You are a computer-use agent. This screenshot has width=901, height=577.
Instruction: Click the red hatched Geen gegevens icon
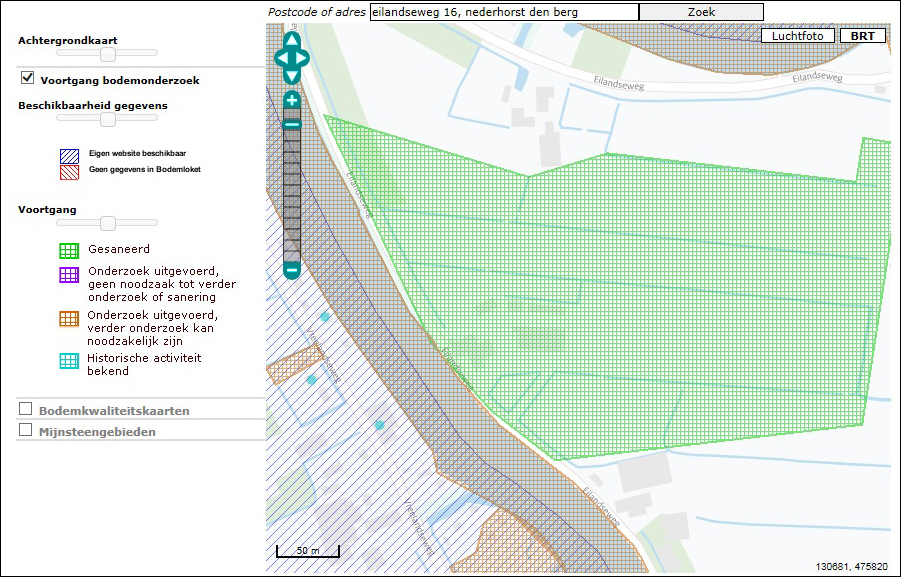point(70,172)
